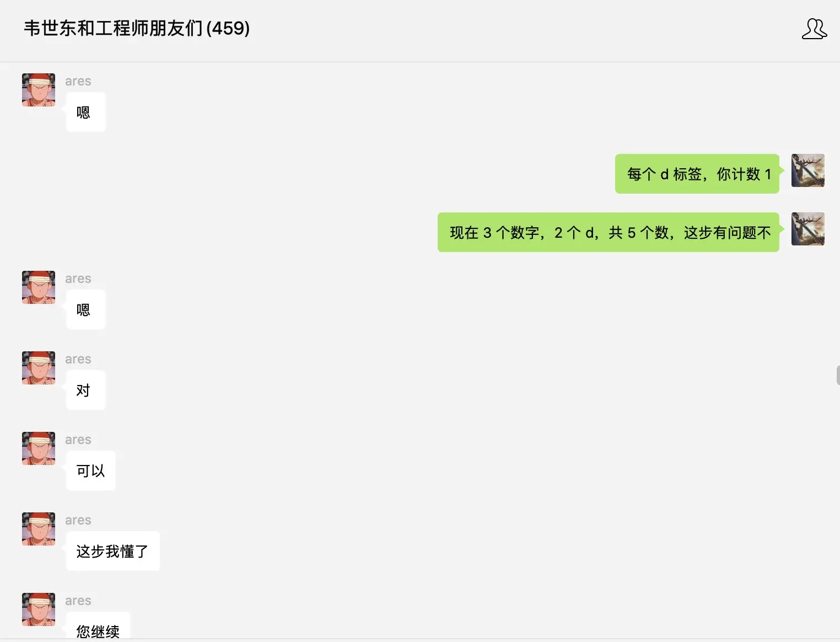Click ares avatar beside 可以 message
Screen dimensions: 840x642
[39, 448]
